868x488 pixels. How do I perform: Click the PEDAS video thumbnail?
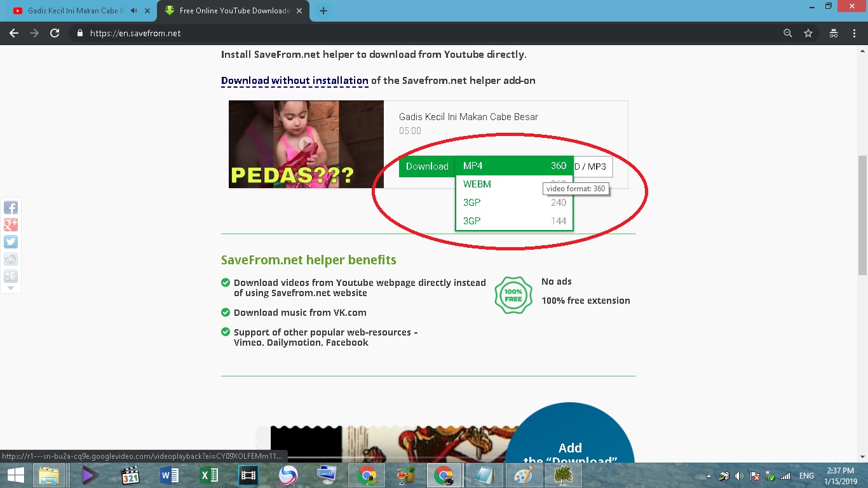tap(306, 144)
